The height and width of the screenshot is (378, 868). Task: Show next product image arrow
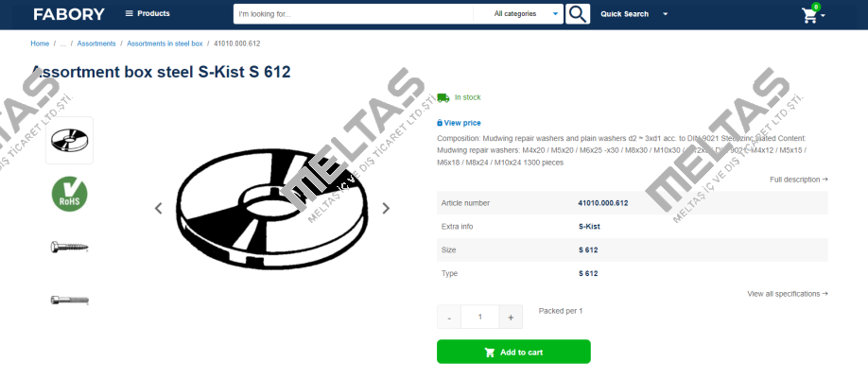tap(386, 208)
